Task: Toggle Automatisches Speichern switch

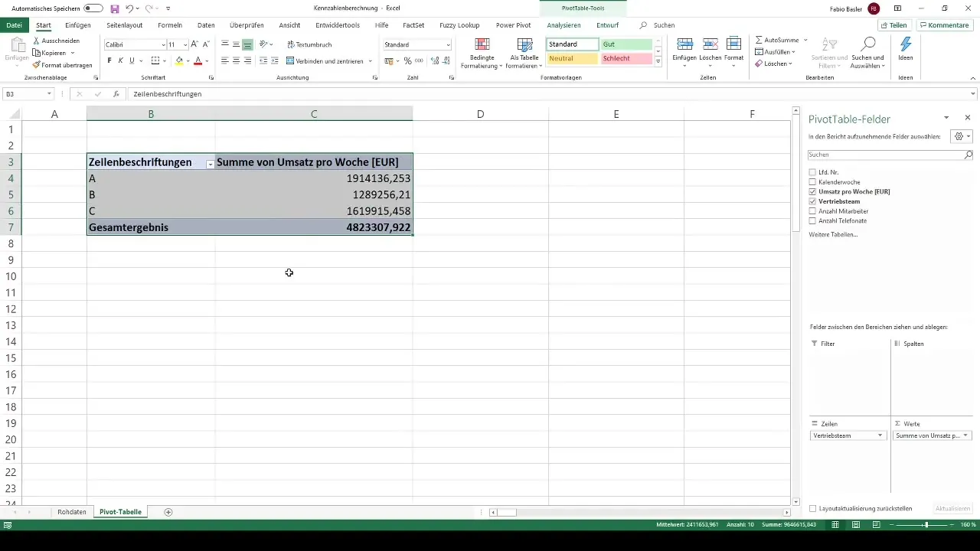Action: [x=93, y=8]
